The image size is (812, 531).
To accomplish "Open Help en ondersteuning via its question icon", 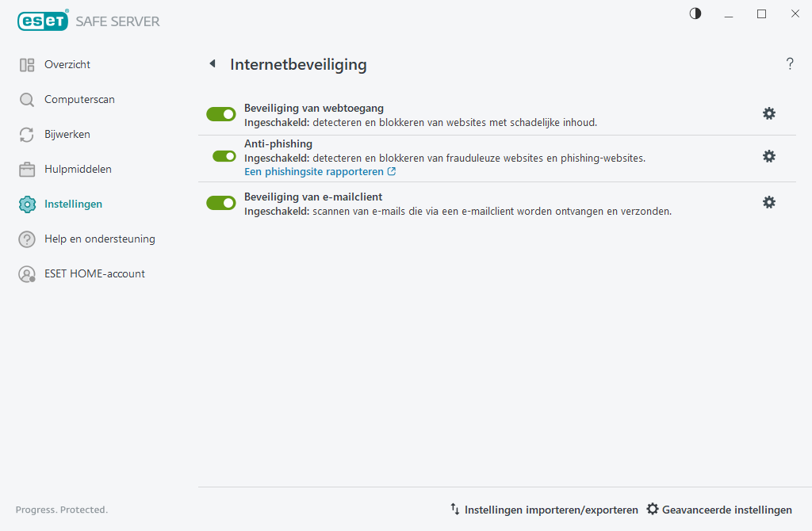I will coord(26,239).
